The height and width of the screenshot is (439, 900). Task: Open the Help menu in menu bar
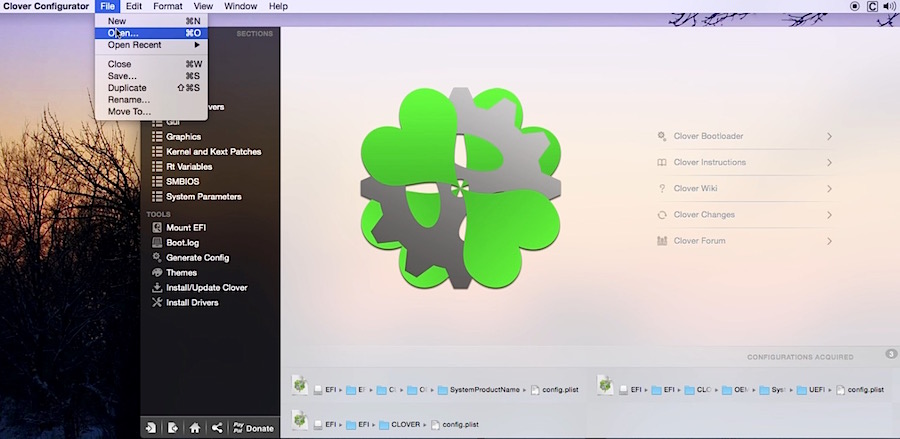click(x=278, y=6)
